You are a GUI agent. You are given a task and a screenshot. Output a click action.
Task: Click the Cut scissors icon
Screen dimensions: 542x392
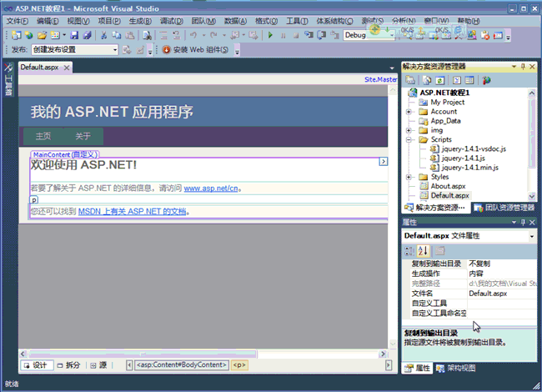point(103,35)
